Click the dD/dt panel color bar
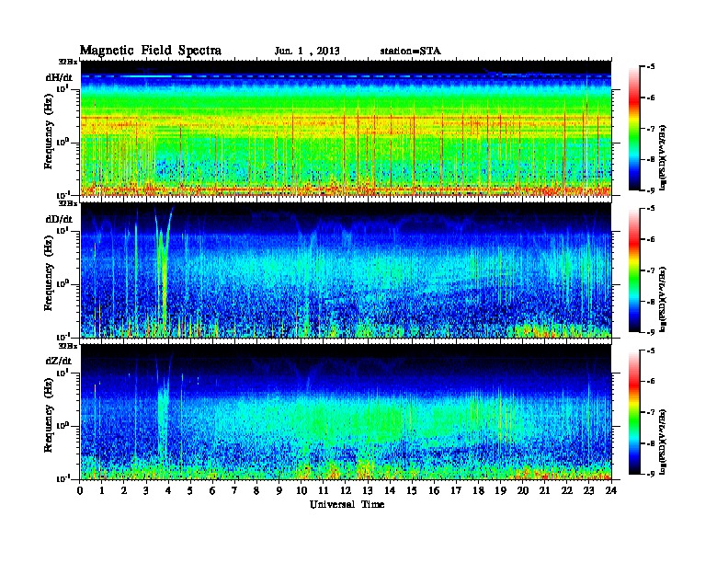The height and width of the screenshot is (563, 728). coord(634,270)
